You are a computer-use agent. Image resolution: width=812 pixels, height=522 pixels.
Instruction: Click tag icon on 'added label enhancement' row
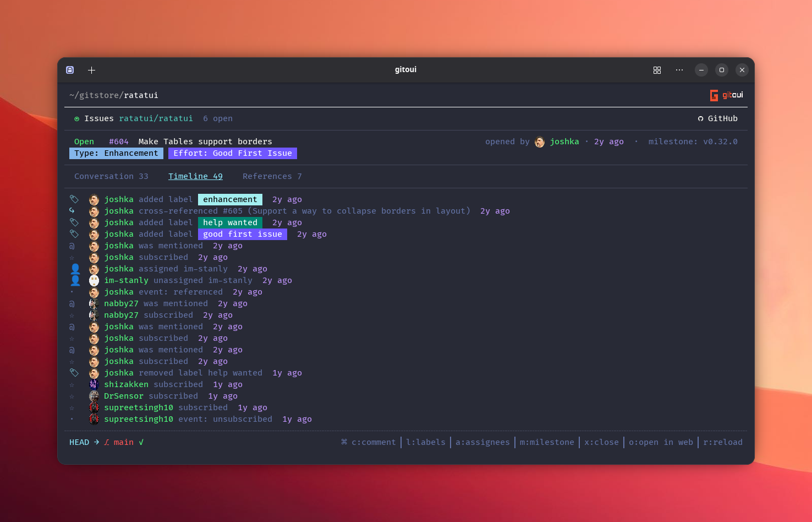click(74, 199)
